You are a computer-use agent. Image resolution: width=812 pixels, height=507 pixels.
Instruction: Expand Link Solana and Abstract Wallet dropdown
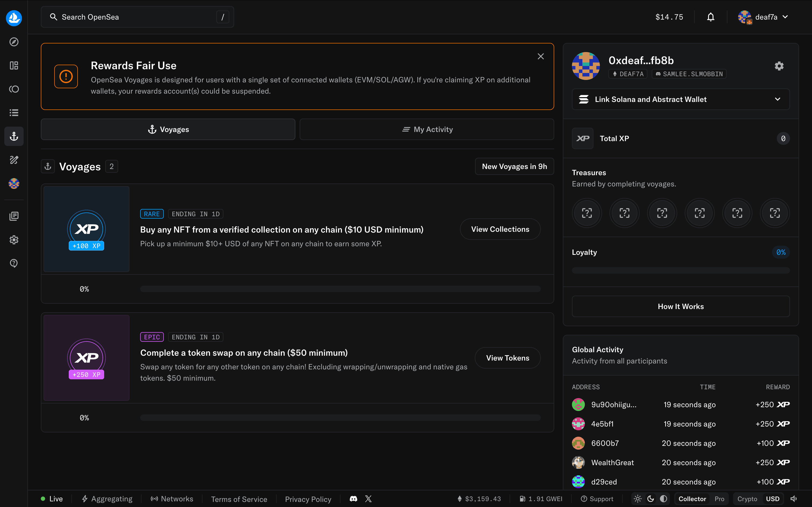680,99
